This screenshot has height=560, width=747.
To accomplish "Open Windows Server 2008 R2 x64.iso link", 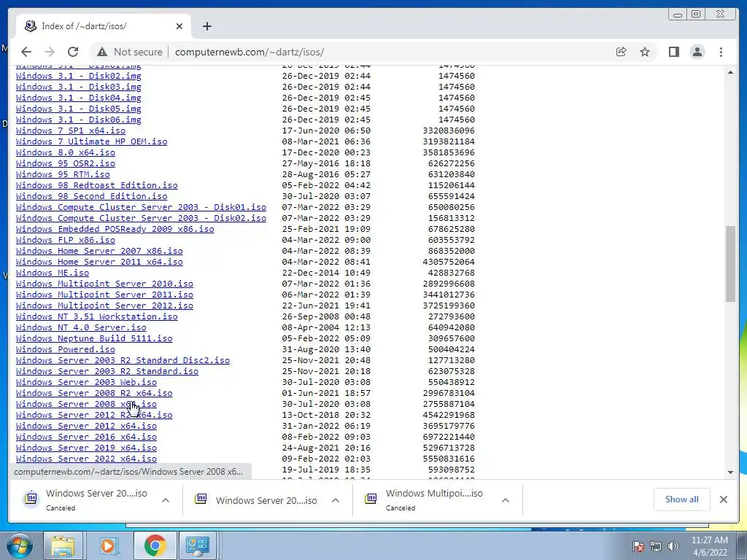I will point(94,393).
